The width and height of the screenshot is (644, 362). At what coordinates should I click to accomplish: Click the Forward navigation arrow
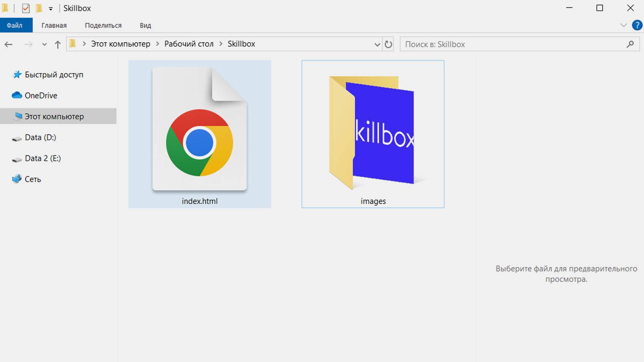28,44
